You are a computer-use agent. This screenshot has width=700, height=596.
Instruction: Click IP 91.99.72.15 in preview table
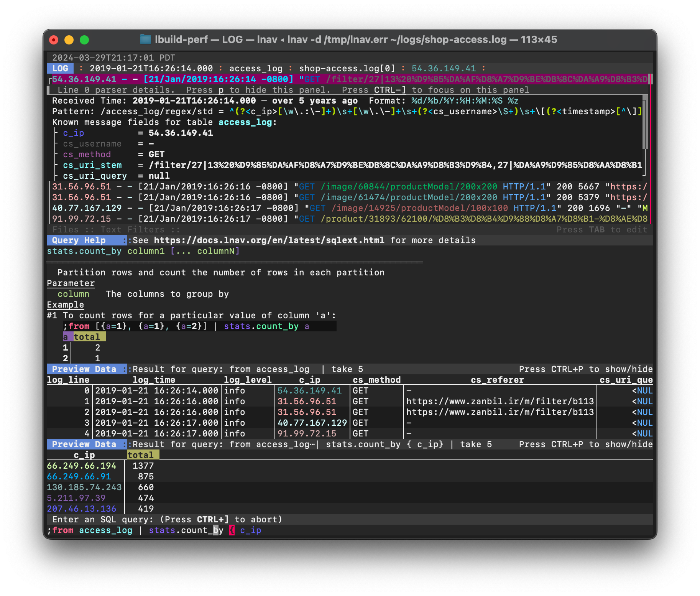pyautogui.click(x=307, y=433)
